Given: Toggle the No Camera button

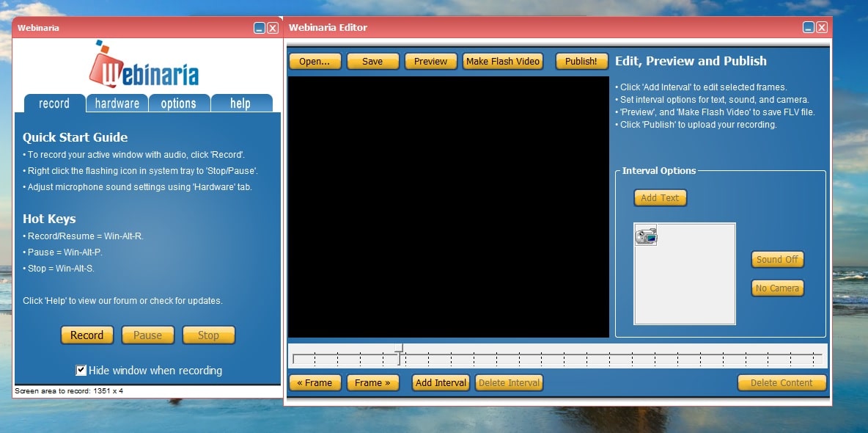Looking at the screenshot, I should [777, 288].
